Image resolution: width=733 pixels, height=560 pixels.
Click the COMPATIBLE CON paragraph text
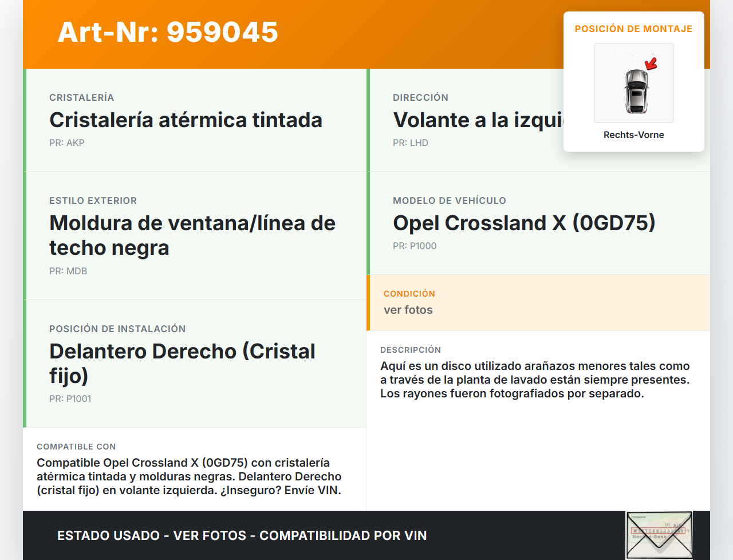189,476
